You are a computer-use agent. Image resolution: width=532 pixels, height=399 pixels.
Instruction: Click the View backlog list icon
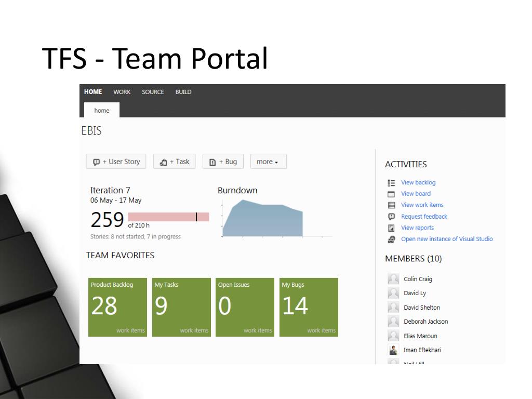click(391, 183)
